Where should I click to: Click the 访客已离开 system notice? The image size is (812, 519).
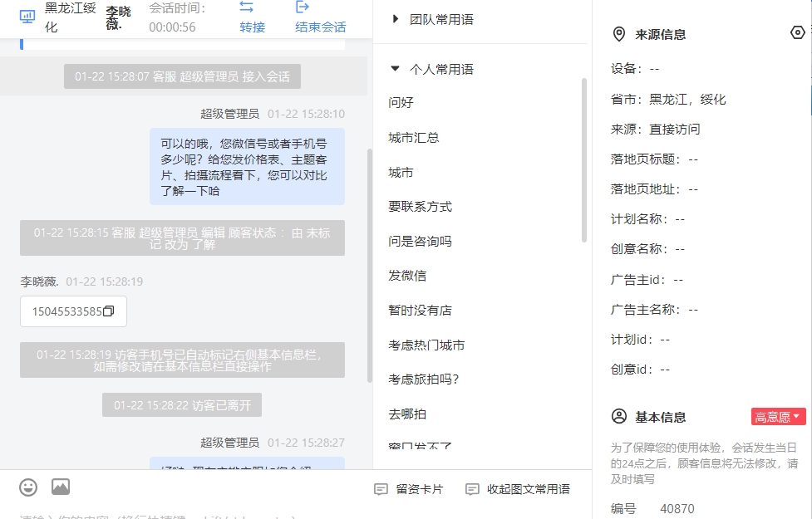(182, 405)
